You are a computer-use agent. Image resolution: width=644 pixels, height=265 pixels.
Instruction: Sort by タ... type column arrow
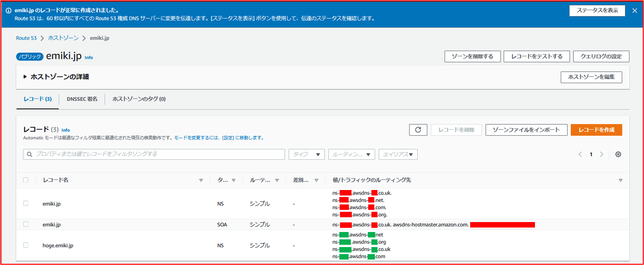point(234,180)
